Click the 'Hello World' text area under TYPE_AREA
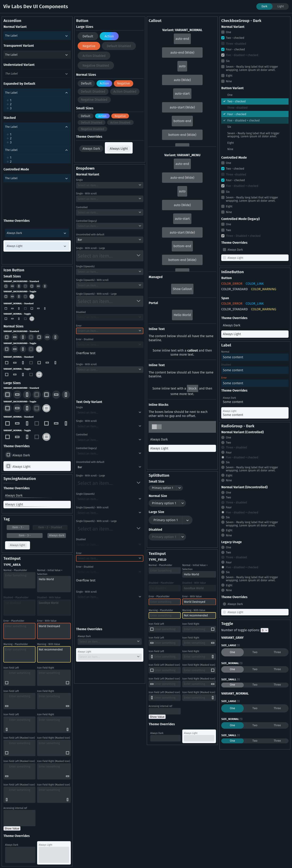292x868 pixels. 54,584
